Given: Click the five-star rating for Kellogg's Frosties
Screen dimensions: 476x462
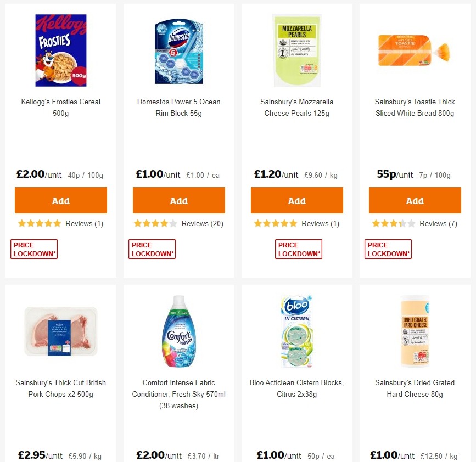Looking at the screenshot, I should (38, 223).
